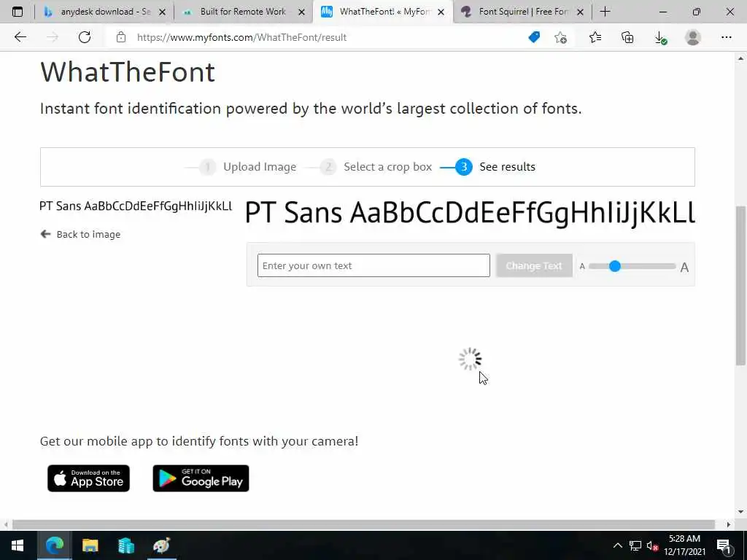Open a new browser tab
The image size is (747, 560).
605,12
